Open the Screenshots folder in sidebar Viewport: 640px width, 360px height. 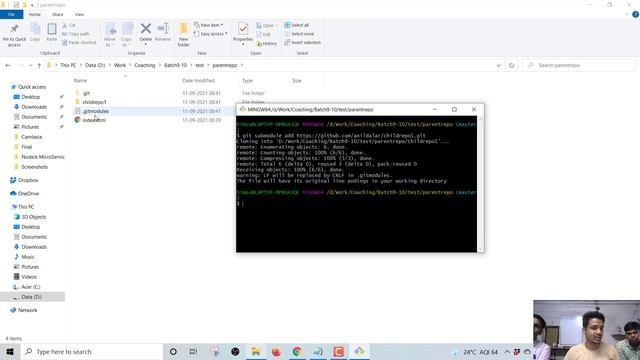(x=34, y=167)
